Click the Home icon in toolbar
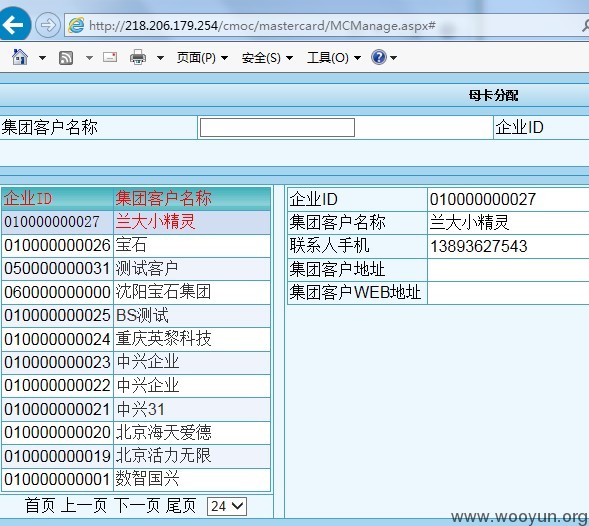The height and width of the screenshot is (526, 589). point(20,57)
